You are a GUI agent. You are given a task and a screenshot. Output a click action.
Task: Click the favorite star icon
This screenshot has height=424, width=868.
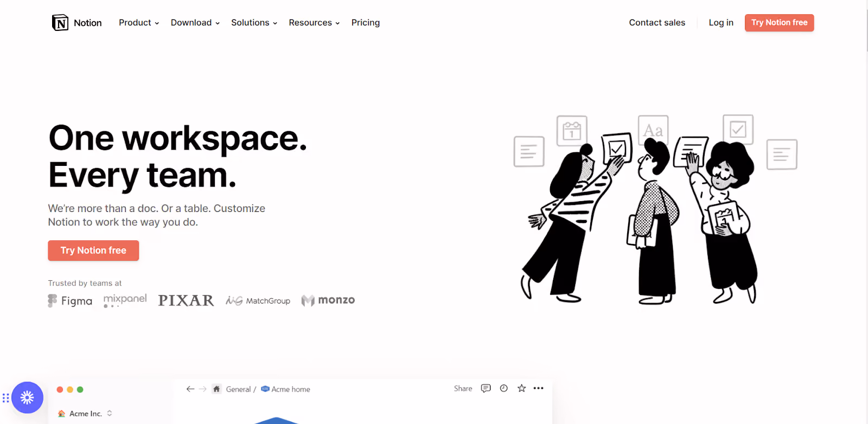click(521, 388)
